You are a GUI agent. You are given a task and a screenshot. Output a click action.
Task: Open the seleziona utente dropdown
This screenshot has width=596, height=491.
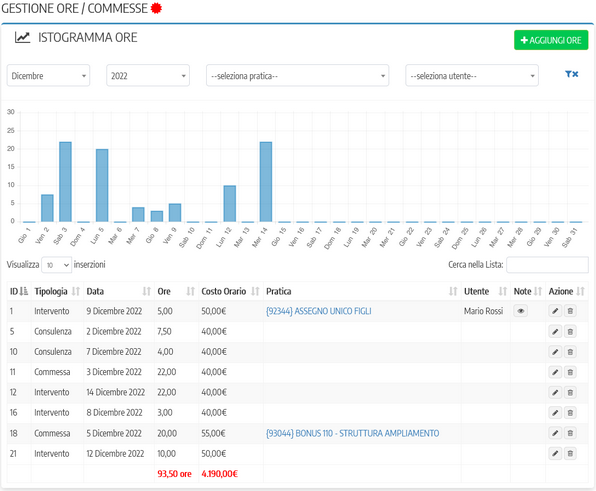(472, 76)
